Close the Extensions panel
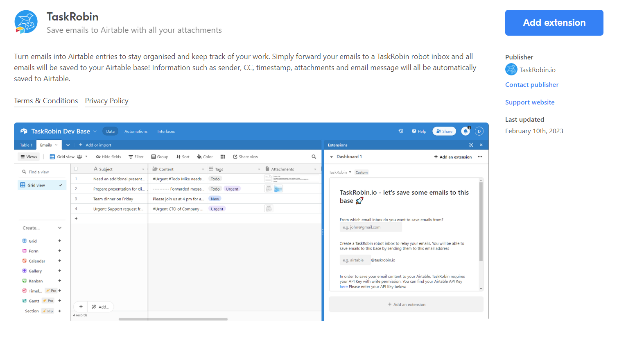 pos(481,145)
